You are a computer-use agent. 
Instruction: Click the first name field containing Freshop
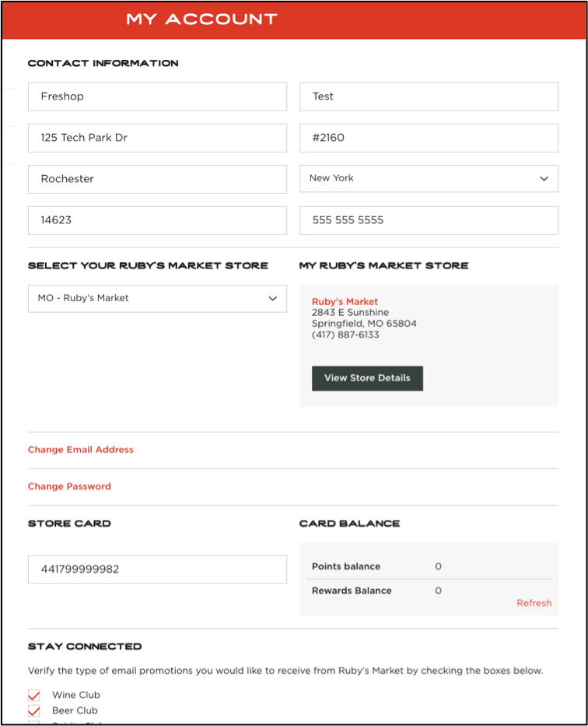[x=157, y=96]
